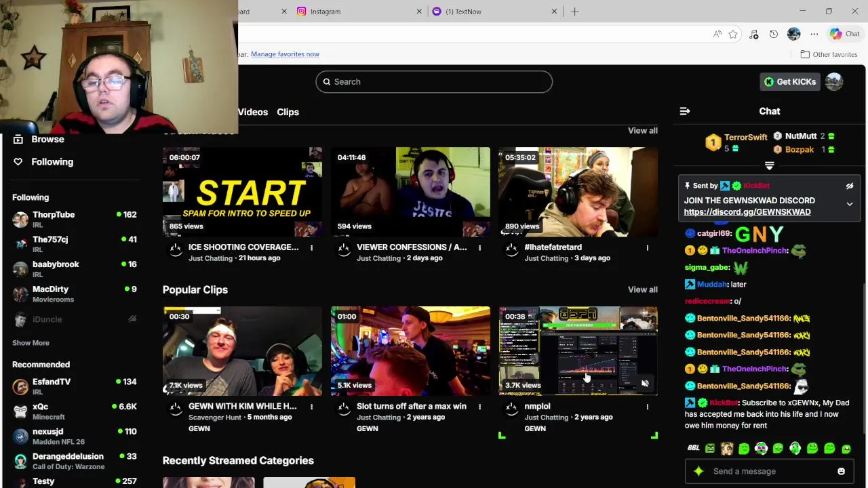This screenshot has height=488, width=868.
Task: Open options menu for nmplol clip
Action: click(647, 407)
